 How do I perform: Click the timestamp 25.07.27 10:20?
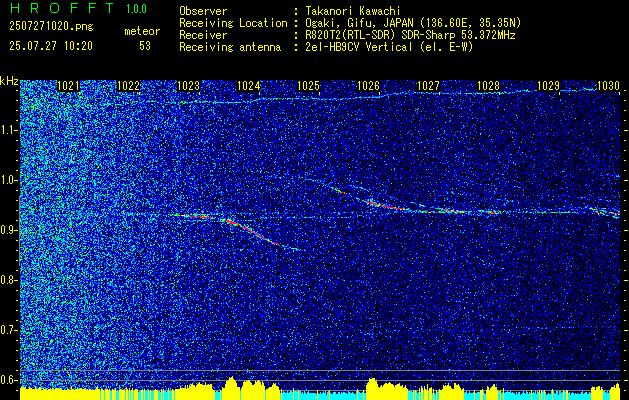(x=51, y=46)
